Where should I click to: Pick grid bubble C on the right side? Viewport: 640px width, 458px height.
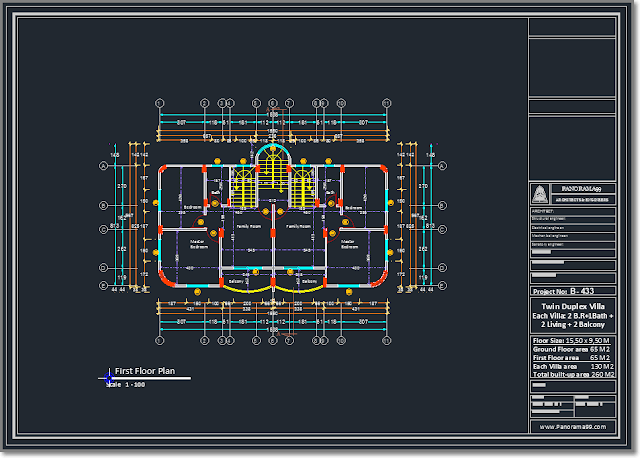point(442,229)
